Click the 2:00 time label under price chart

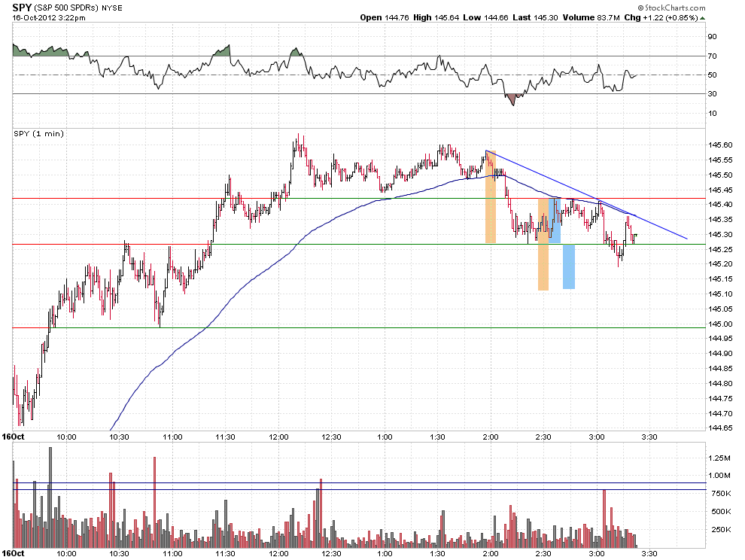[491, 437]
